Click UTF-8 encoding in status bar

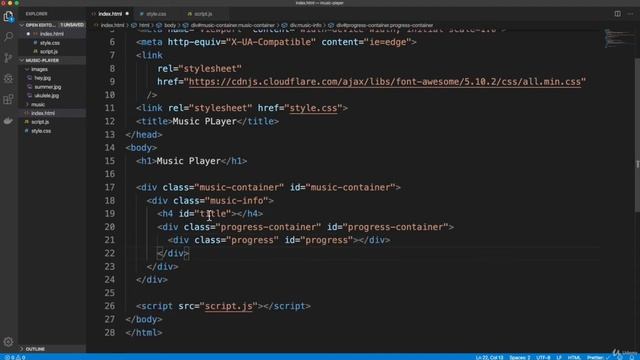[x=543, y=357]
